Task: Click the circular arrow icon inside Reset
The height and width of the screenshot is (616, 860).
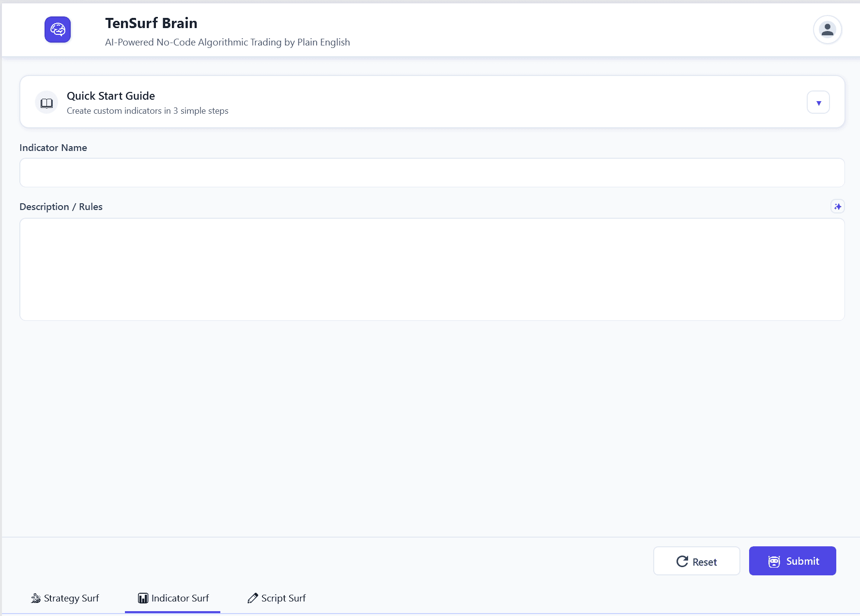Action: tap(682, 561)
